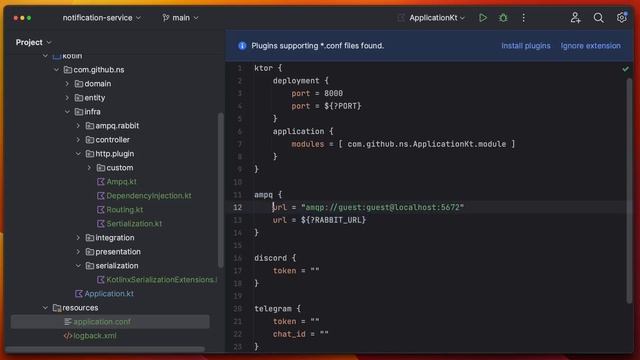Expand the controller package

pyautogui.click(x=78, y=140)
